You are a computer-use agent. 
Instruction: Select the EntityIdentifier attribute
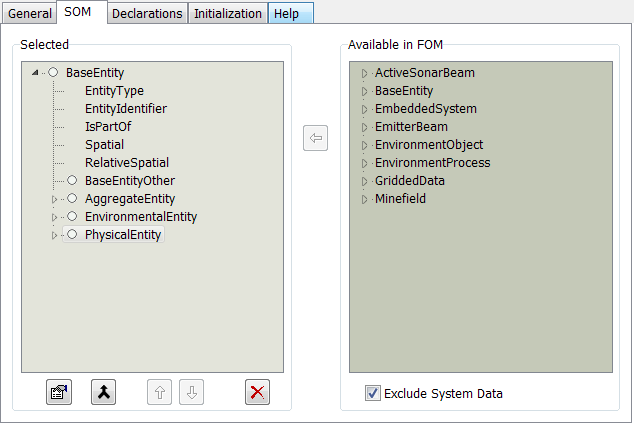point(125,109)
